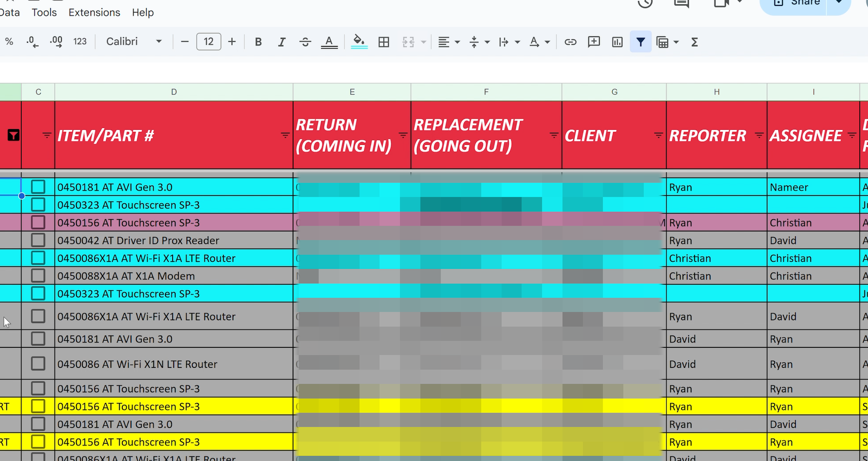868x461 pixels.
Task: Add a comment with toolbar icon
Action: (594, 42)
